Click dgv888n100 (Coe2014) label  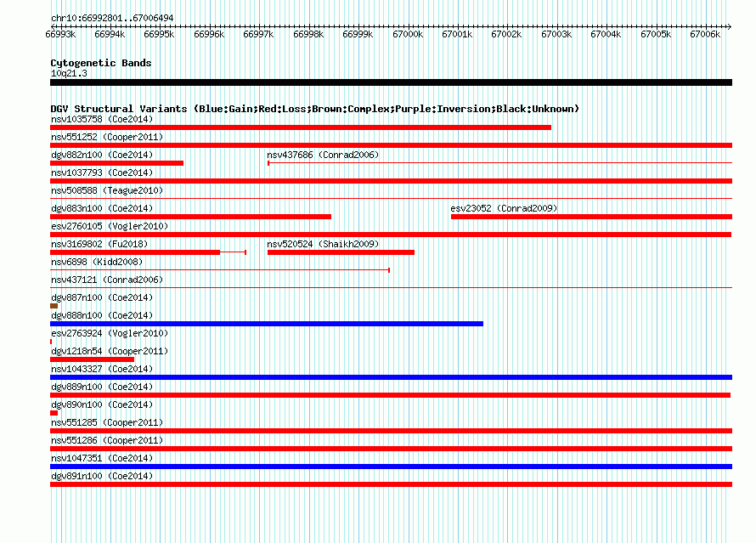tap(102, 315)
